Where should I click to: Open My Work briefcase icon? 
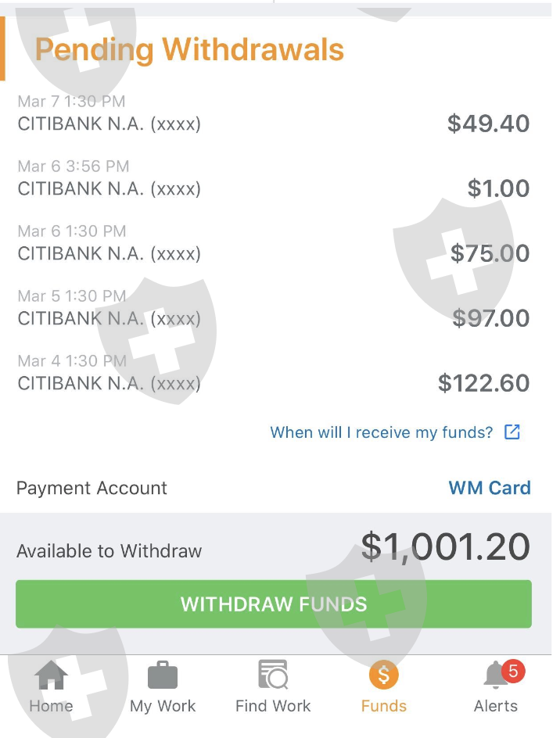coord(163,676)
